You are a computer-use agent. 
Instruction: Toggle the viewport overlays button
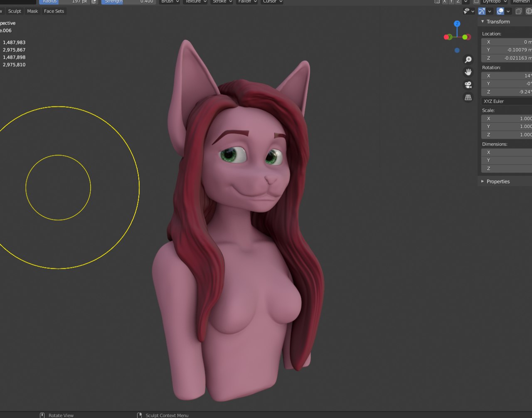coord(500,11)
